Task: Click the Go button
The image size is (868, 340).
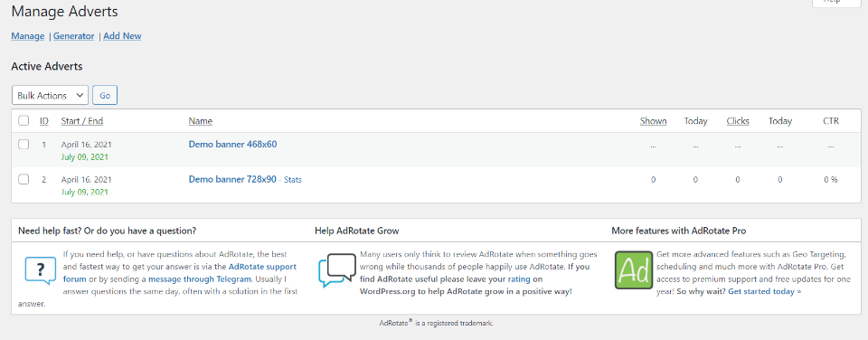Action: click(105, 95)
